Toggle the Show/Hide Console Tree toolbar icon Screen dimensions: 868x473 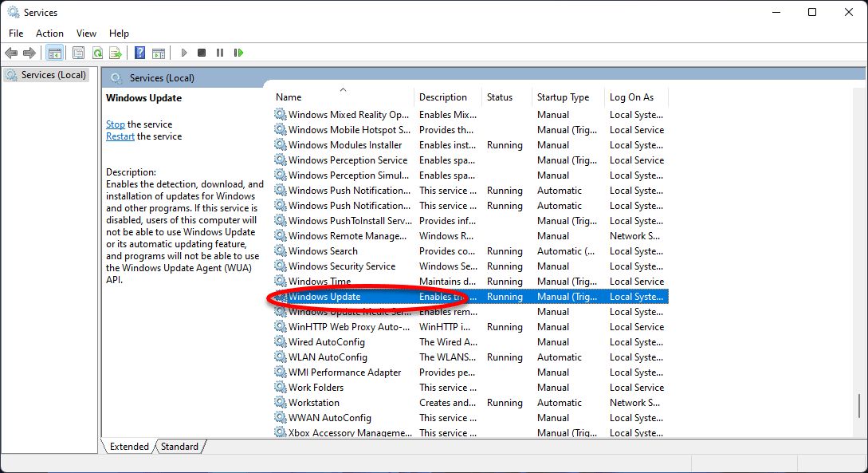pos(54,53)
